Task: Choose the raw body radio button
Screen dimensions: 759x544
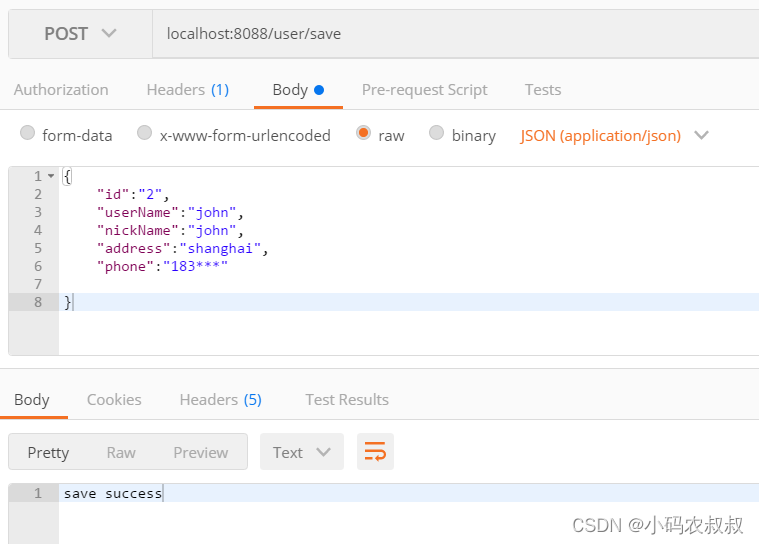Action: click(363, 133)
